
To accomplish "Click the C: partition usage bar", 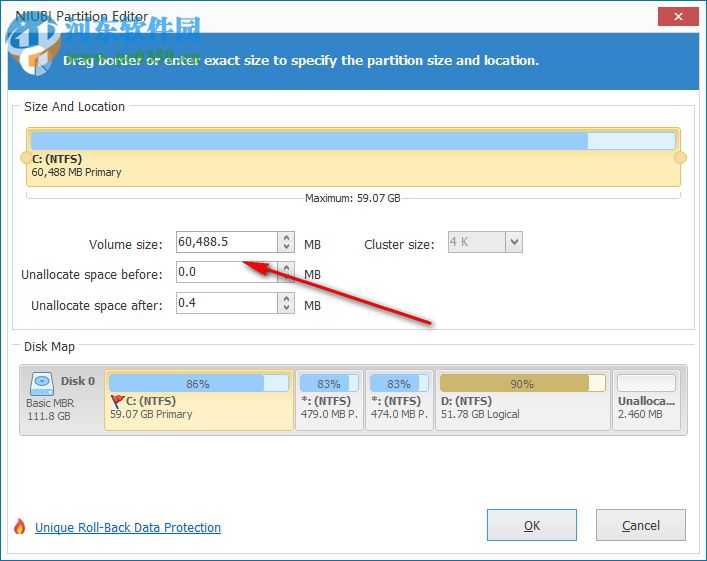I will (x=353, y=141).
